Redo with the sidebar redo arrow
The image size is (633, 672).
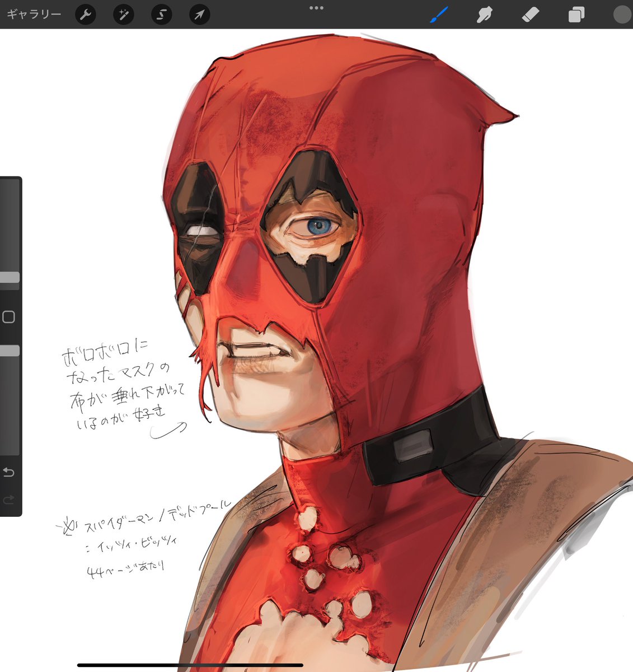point(8,500)
